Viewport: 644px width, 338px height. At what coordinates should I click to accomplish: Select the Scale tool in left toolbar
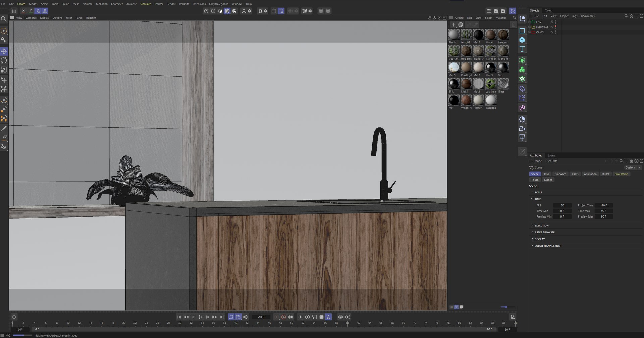coord(4,69)
